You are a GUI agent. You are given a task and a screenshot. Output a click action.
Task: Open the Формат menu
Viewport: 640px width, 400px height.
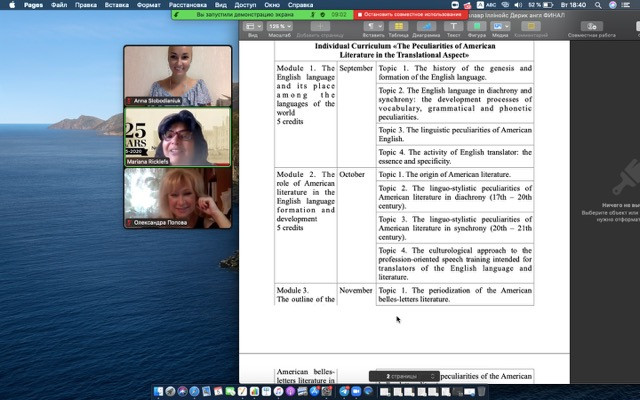(x=148, y=5)
